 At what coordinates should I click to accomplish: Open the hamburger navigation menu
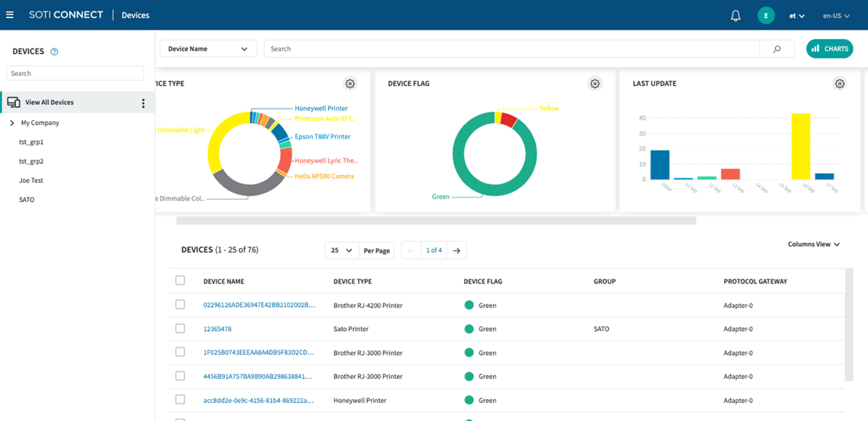point(9,14)
